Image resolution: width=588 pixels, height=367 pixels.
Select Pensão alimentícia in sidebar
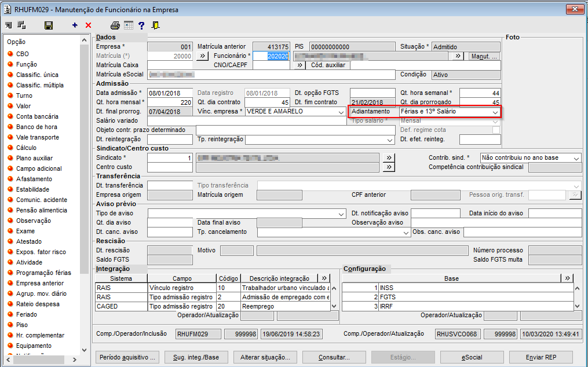[42, 210]
